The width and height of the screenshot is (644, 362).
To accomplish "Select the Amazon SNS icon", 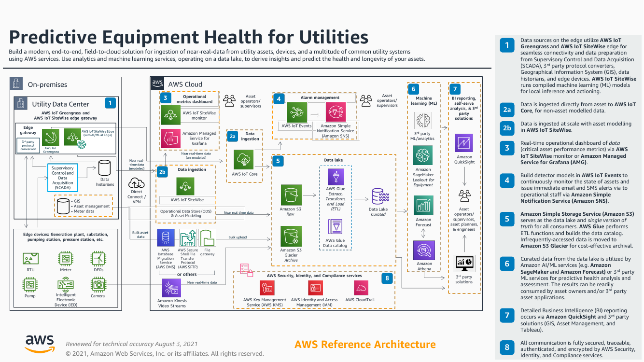I will pos(336,112).
